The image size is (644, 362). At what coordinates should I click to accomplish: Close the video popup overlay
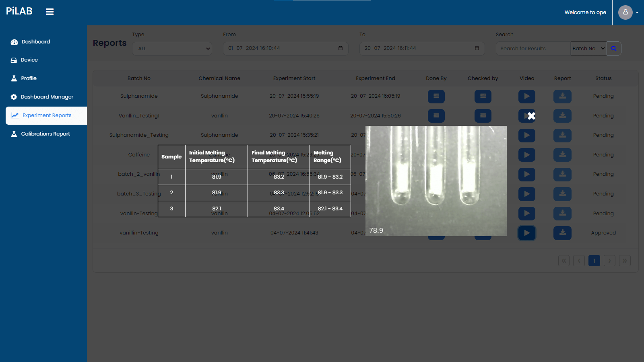[531, 116]
